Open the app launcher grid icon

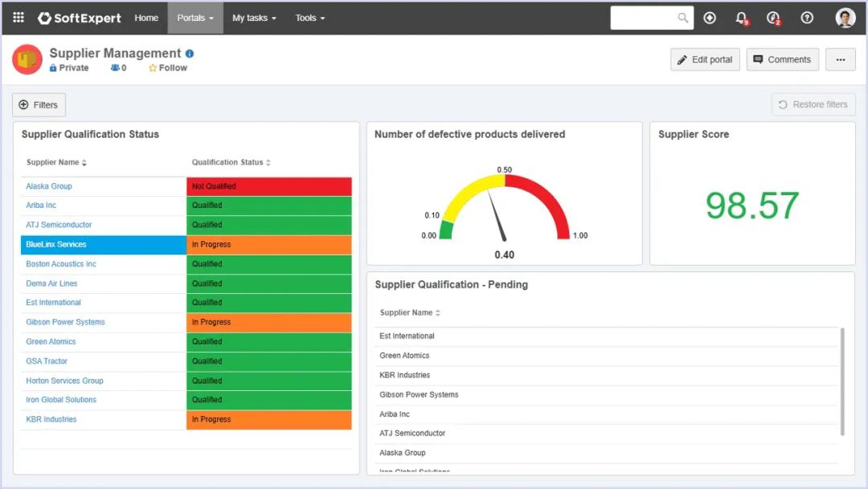click(x=18, y=18)
